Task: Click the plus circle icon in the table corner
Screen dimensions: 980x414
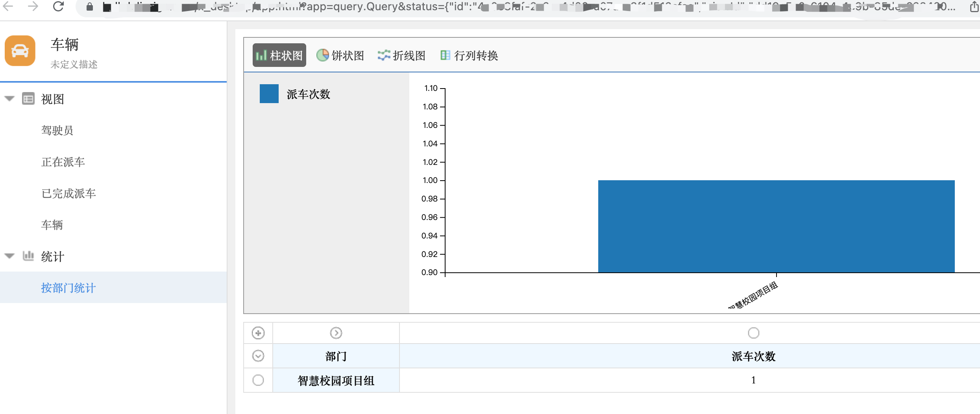Action: coord(258,333)
